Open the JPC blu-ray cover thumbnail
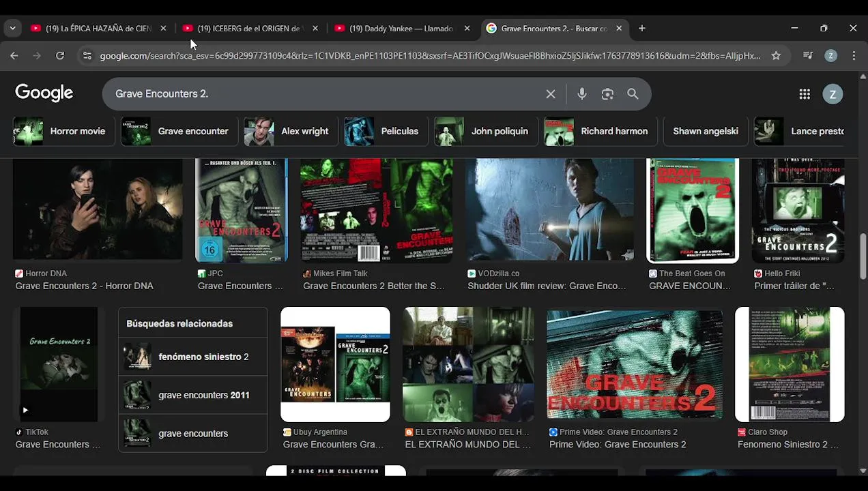The width and height of the screenshot is (868, 491). coord(242,210)
